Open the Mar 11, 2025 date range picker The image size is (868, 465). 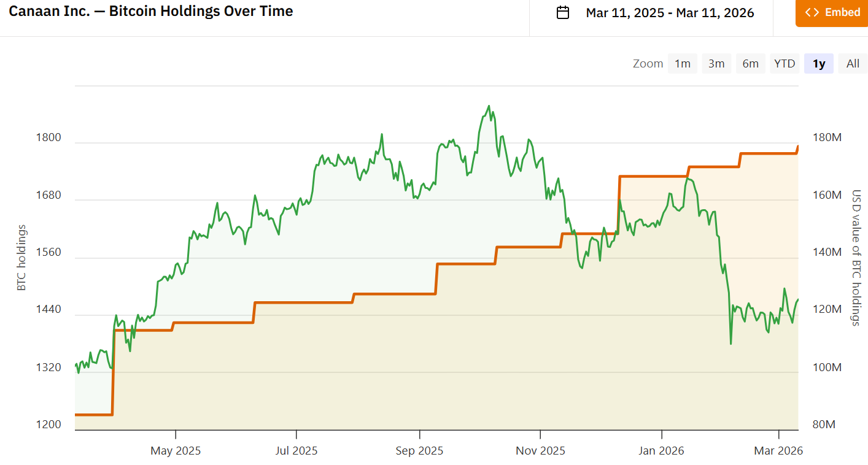tap(670, 13)
